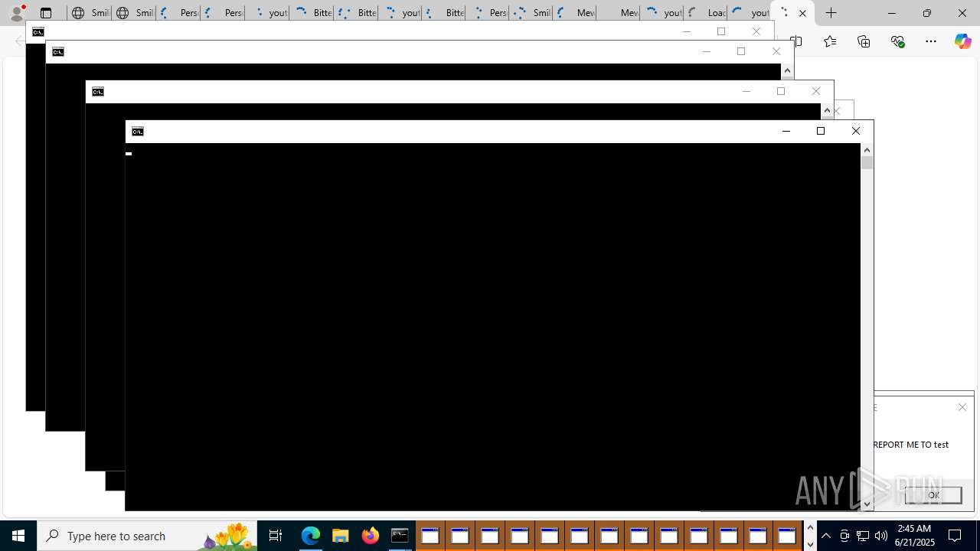The image size is (980, 551).
Task: Click OK in the REPORT ME dialog
Action: pos(933,495)
